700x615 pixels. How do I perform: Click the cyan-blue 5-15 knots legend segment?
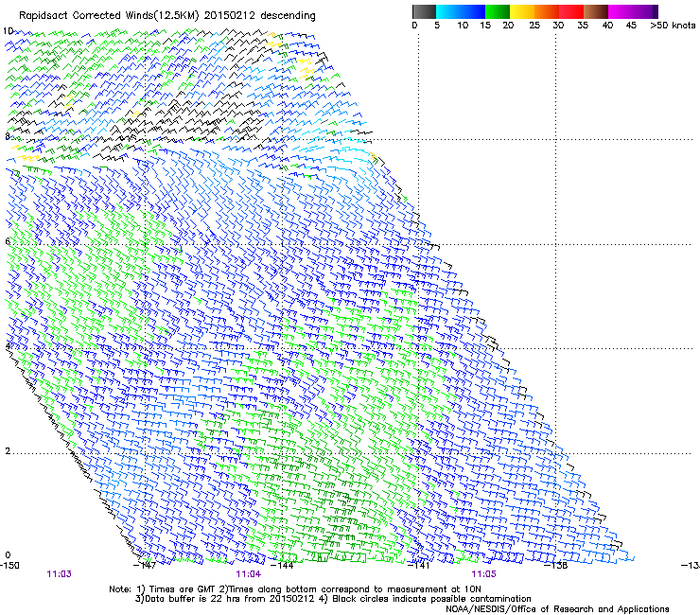coord(461,11)
